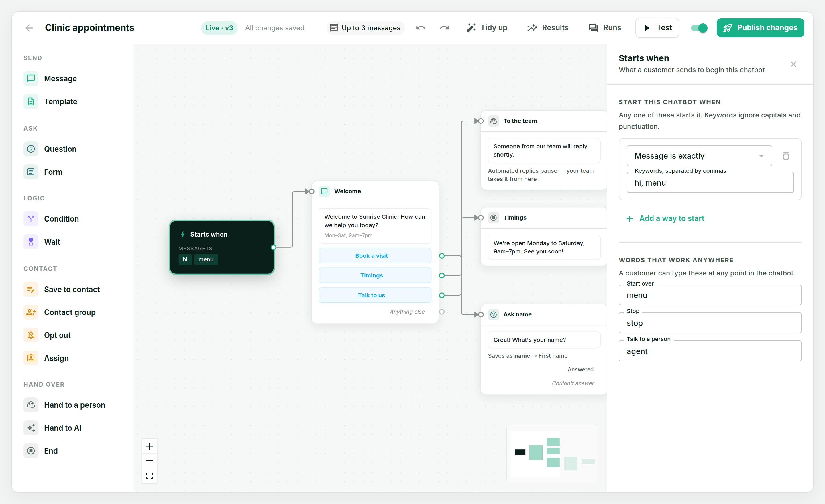825x504 pixels.
Task: Click the Starts when lightning icon
Action: [x=183, y=234]
